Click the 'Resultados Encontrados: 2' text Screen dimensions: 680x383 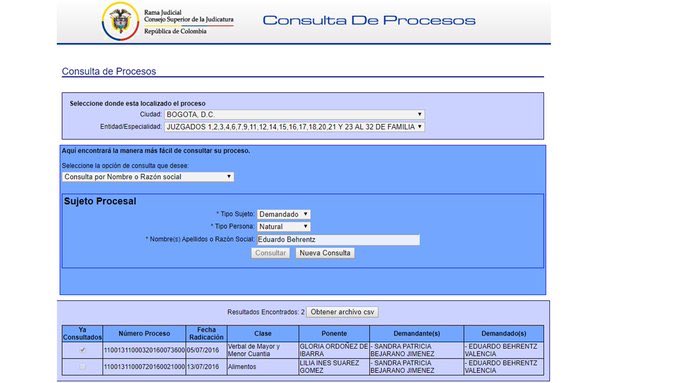(x=266, y=312)
